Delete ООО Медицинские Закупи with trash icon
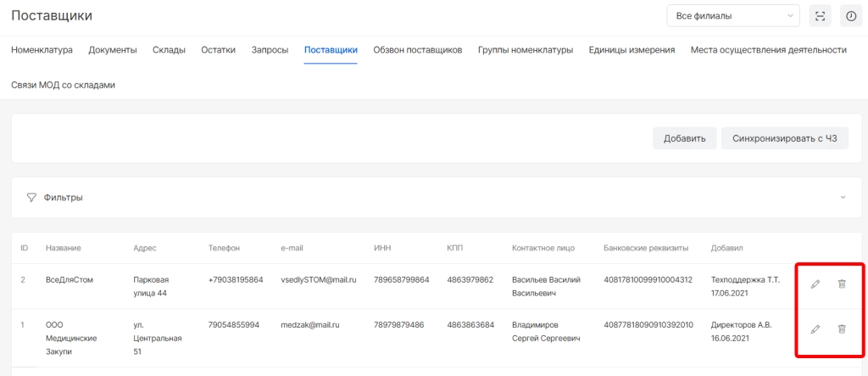Viewport: 868px width, 376px height. 842,328
